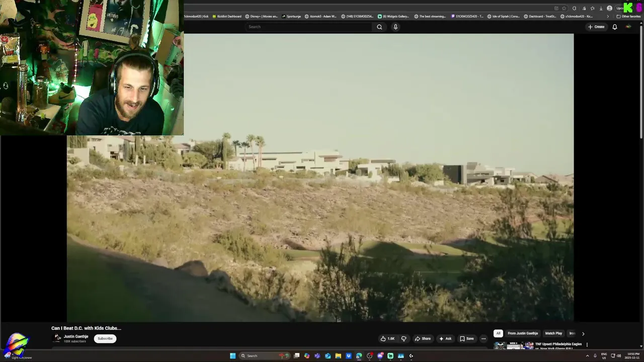This screenshot has height=362, width=644.
Task: Click "Can I Beat D.C. with Kids Clubs..." title
Action: point(86,328)
